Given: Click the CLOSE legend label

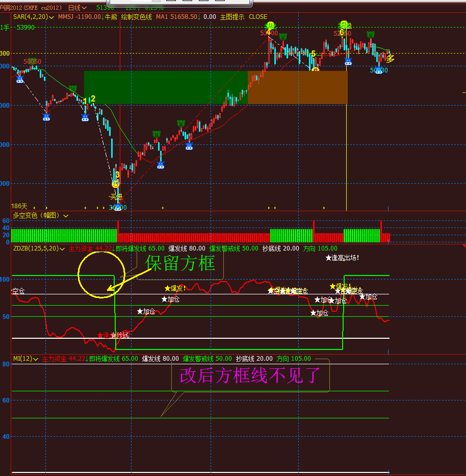Looking at the screenshot, I should pos(258,17).
